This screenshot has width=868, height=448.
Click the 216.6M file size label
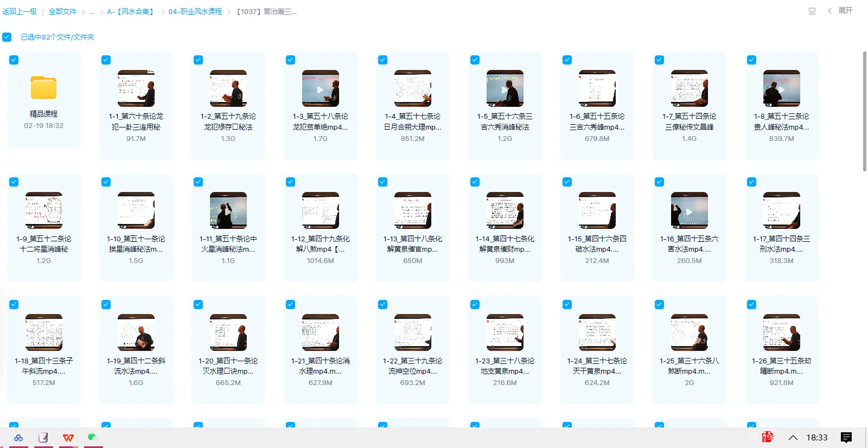click(x=505, y=383)
